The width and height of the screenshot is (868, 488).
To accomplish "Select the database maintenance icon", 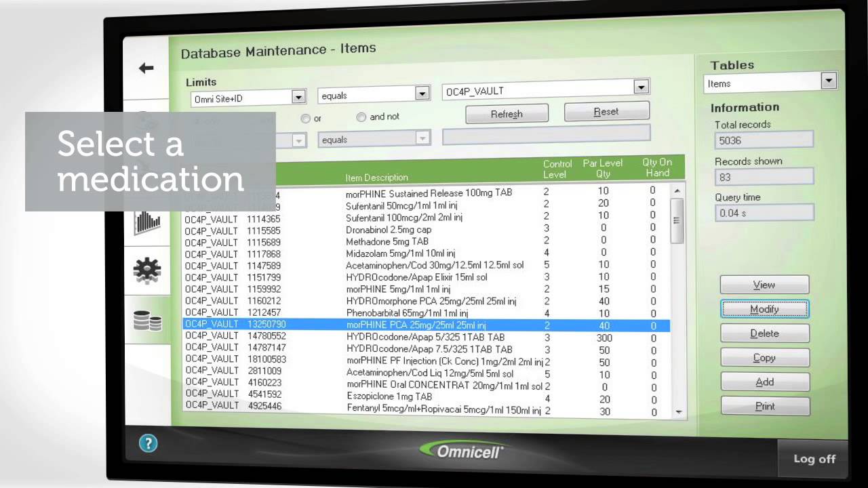I will [147, 320].
